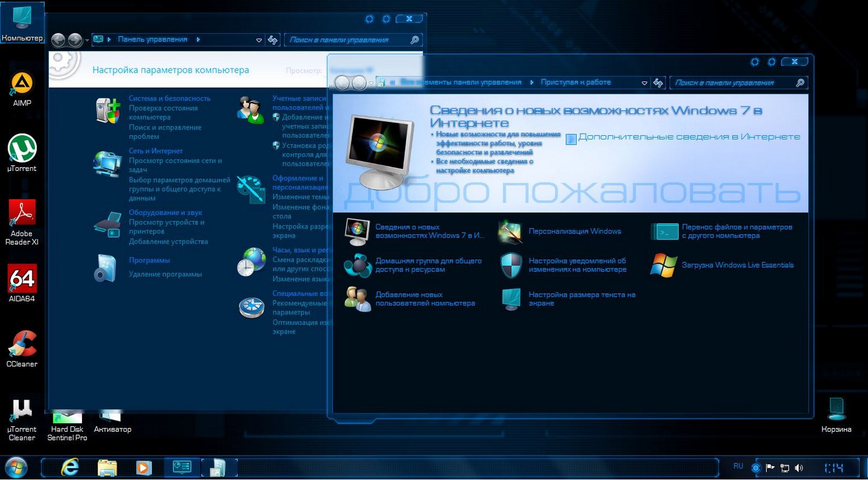Open the AIDA64 desktop icon
Viewport: 868px width, 480px height.
(x=22, y=283)
